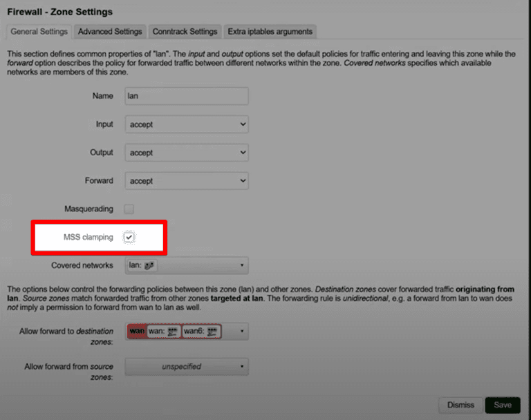Click the MSS clamping label
Image resolution: width=531 pixels, height=420 pixels.
tap(88, 238)
